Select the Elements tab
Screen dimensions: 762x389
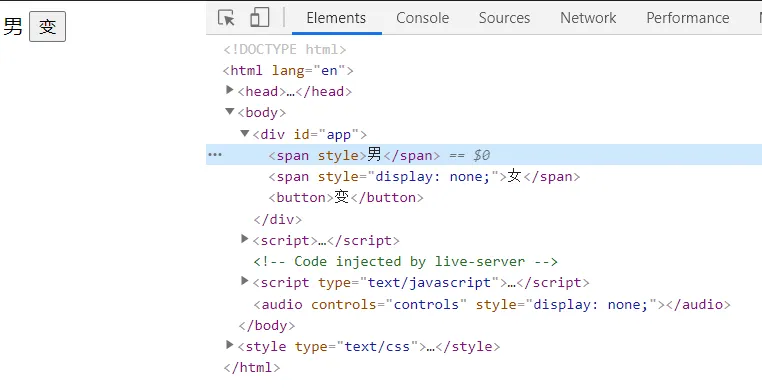[336, 18]
